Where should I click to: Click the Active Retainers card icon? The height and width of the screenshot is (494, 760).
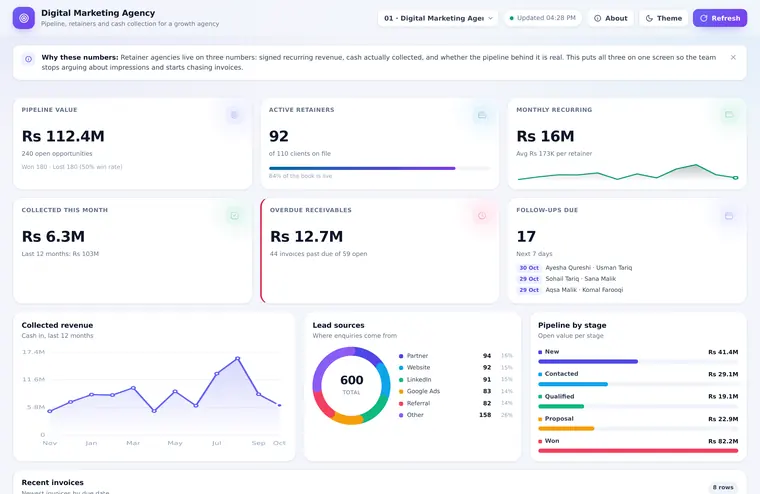(482, 115)
